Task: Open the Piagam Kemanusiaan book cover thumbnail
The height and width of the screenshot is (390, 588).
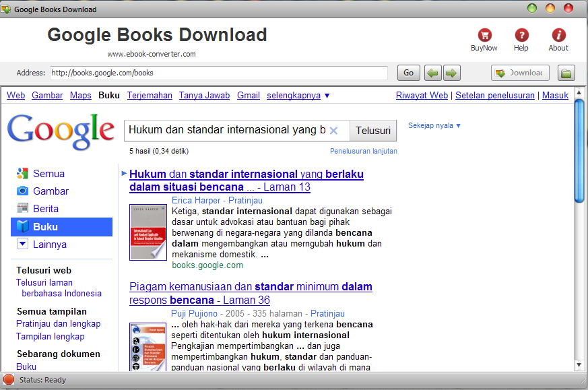Action: coord(148,347)
